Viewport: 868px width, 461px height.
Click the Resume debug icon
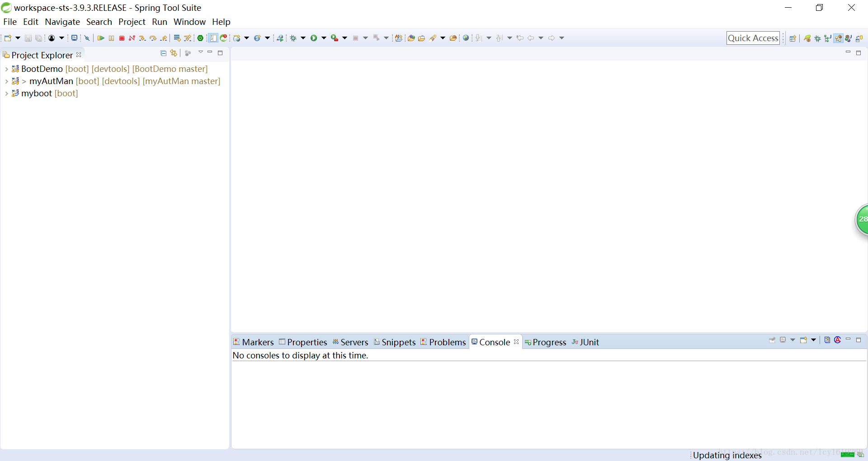101,38
